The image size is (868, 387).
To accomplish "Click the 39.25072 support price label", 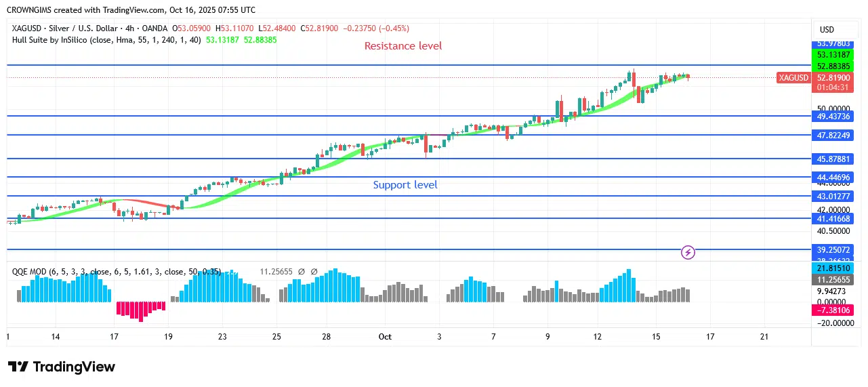I will pyautogui.click(x=833, y=250).
